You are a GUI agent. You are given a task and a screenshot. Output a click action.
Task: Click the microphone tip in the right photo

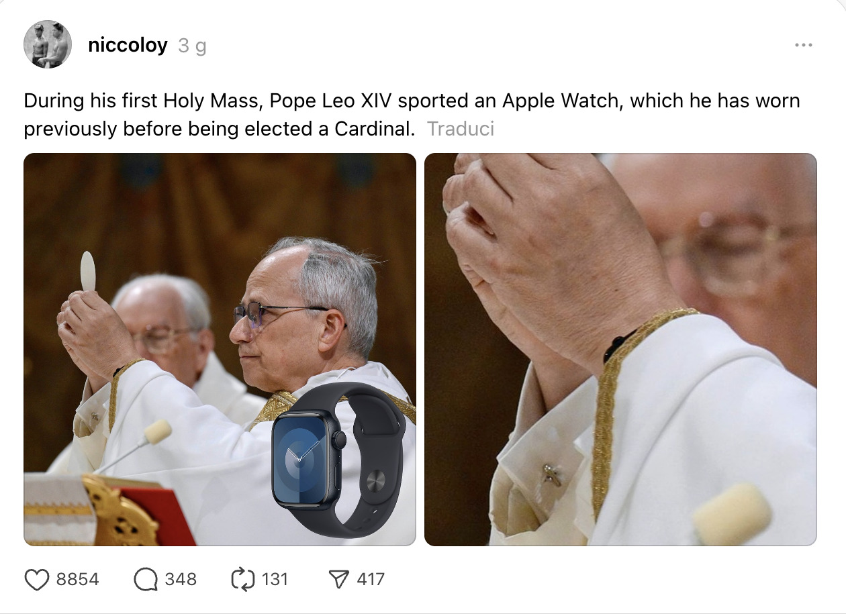pos(731,514)
